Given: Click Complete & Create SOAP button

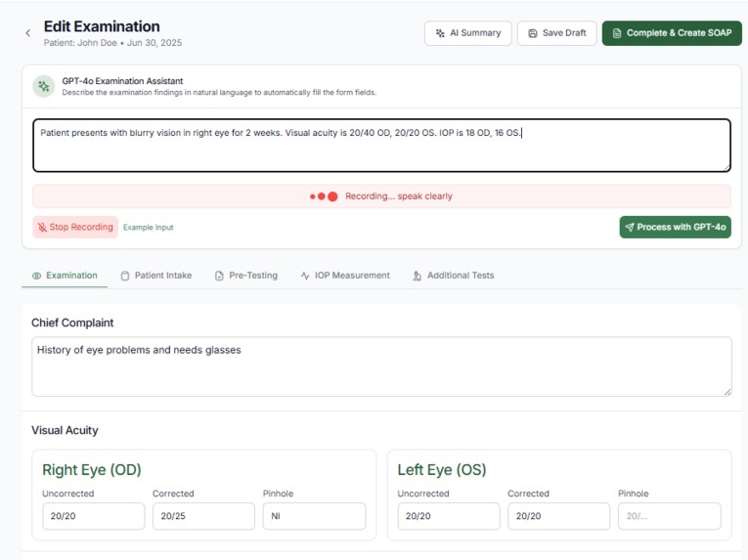Looking at the screenshot, I should 672,33.
